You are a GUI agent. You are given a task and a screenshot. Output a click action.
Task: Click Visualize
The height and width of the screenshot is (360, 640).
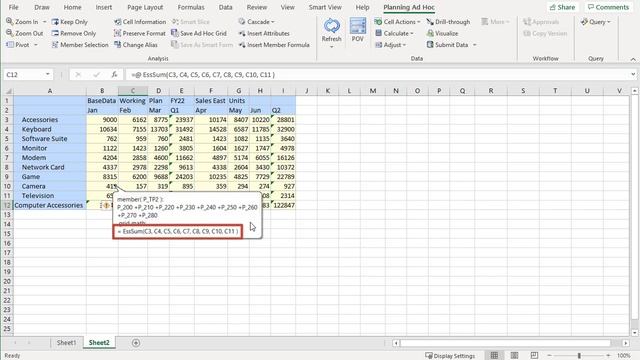click(442, 33)
